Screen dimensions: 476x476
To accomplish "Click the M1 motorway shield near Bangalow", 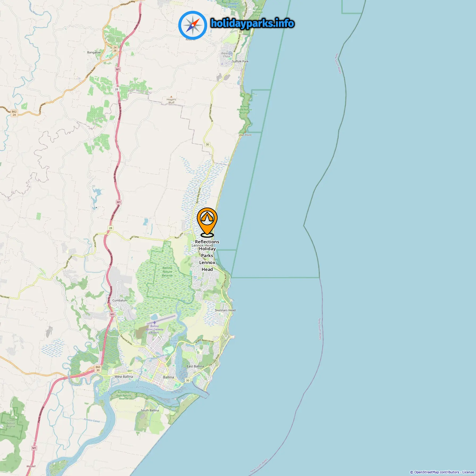I will click(x=118, y=69).
